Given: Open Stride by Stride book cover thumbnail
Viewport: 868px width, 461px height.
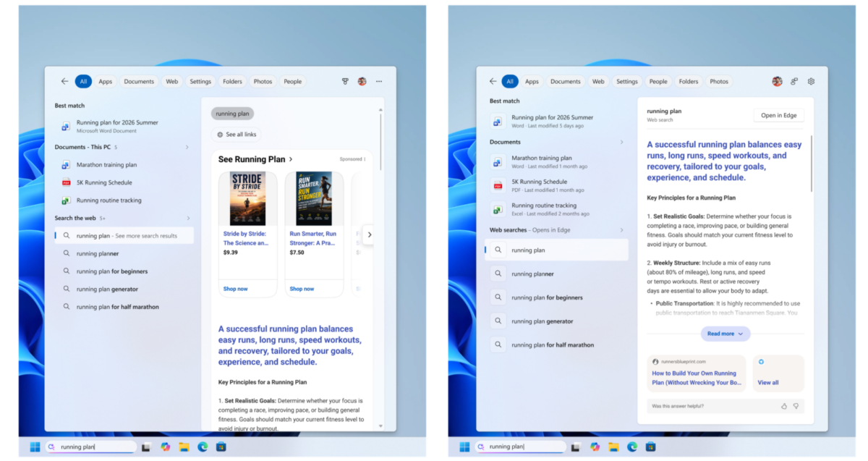Looking at the screenshot, I should (x=248, y=199).
